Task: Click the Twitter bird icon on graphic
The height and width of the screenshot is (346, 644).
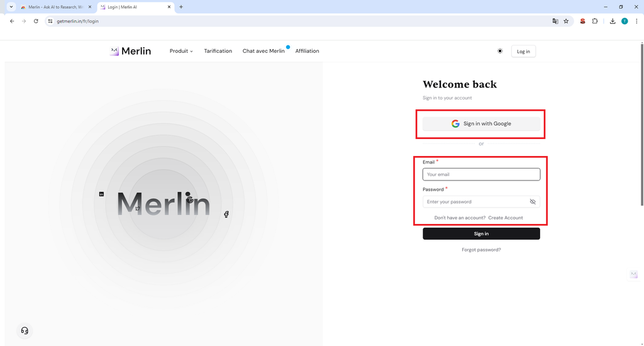Action: 138,209
